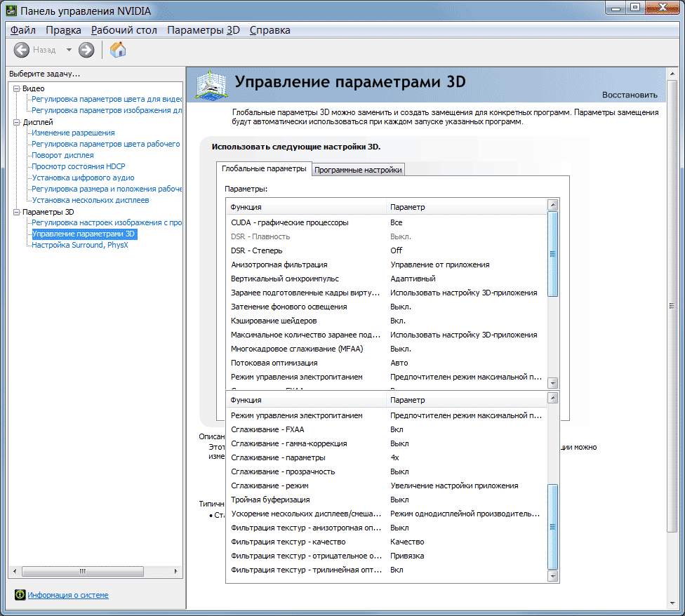Click the Параметр column header in lower list

click(x=467, y=400)
